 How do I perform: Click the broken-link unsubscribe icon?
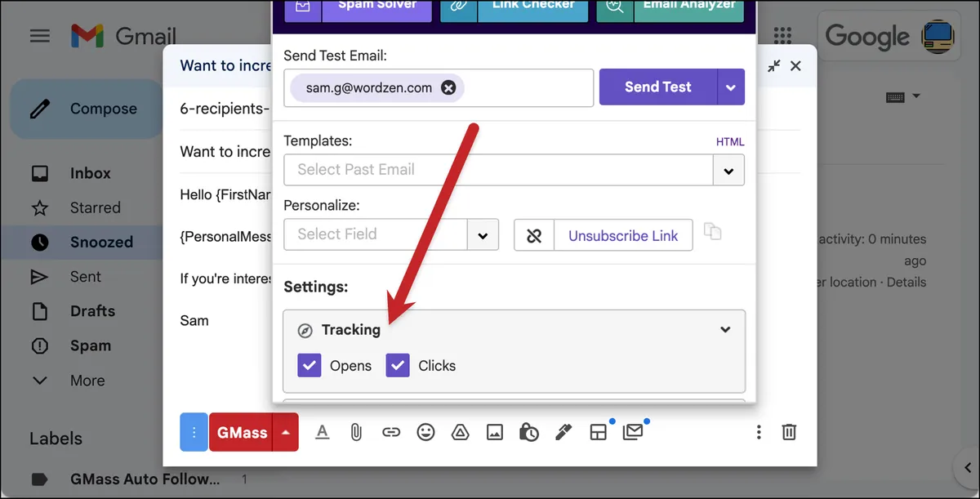point(534,235)
